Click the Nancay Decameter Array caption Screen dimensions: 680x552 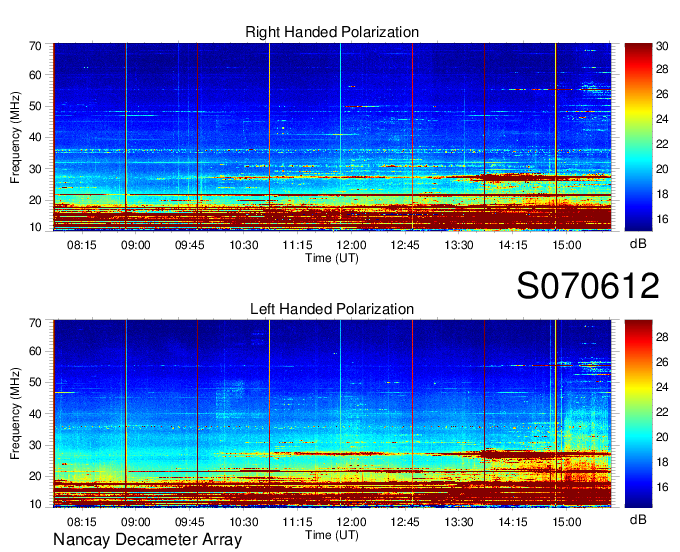147,540
